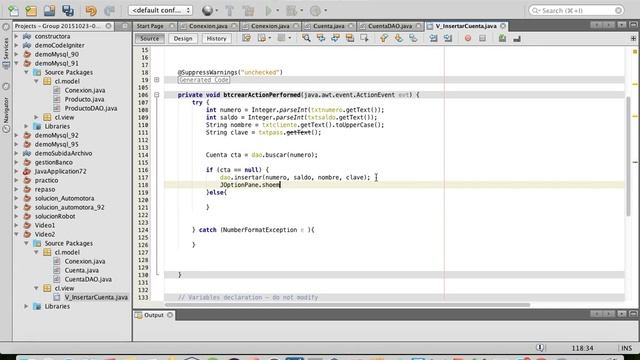Click the Next Bookmark icon

pos(398,38)
